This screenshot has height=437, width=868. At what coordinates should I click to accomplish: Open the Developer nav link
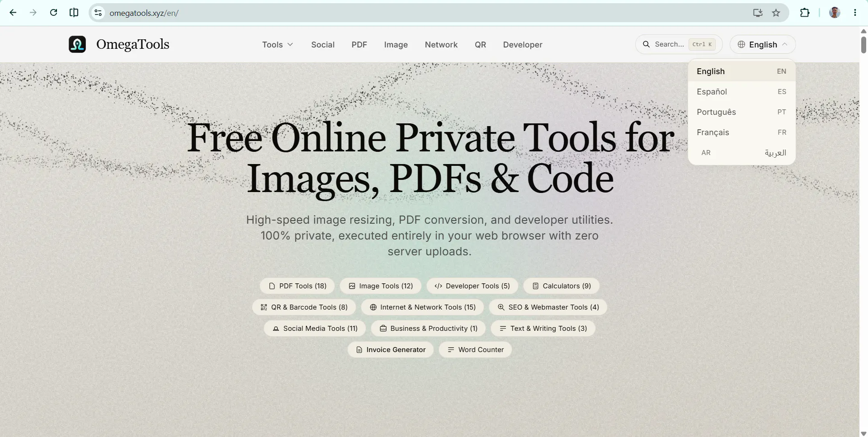[x=523, y=44]
